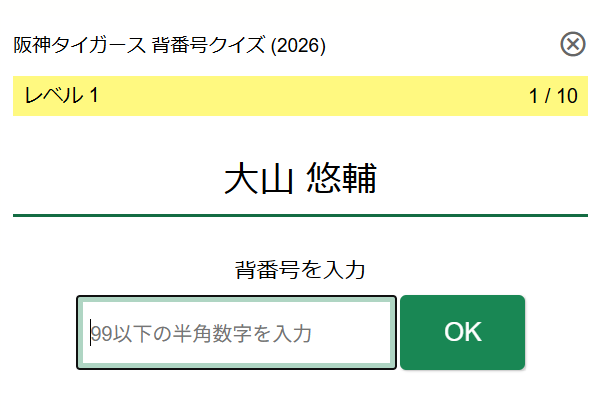Click the number 10 in the question counter
Image resolution: width=600 pixels, height=420 pixels.
tap(567, 96)
